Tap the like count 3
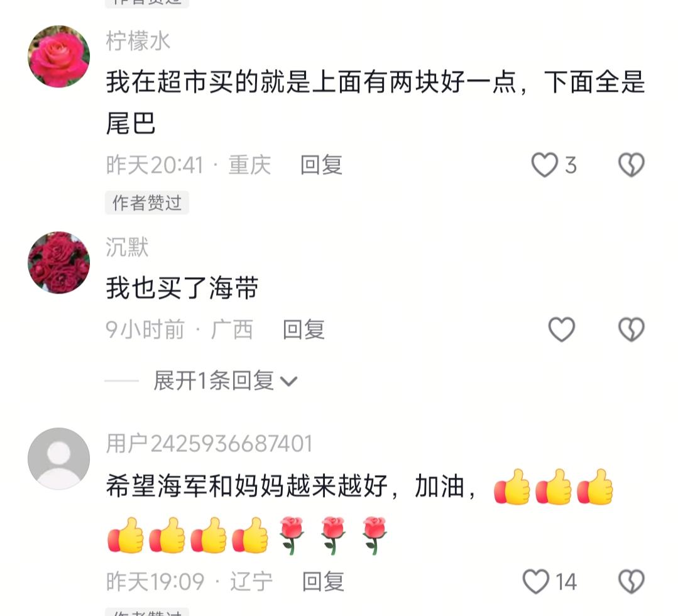 (x=571, y=165)
